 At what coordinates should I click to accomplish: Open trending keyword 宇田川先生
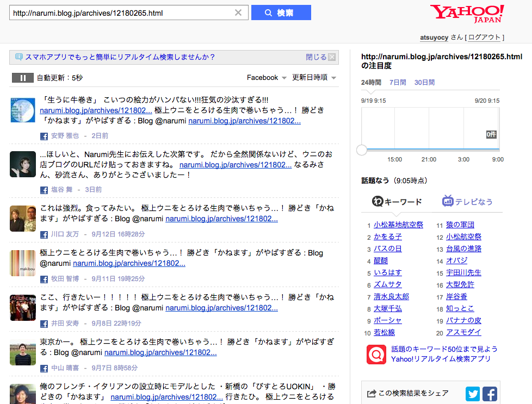click(x=463, y=273)
